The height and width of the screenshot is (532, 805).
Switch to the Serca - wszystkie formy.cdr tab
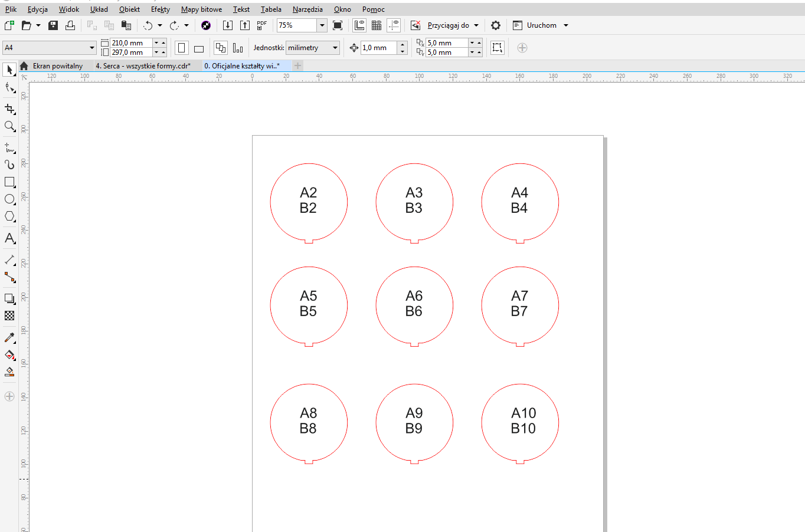pos(143,66)
